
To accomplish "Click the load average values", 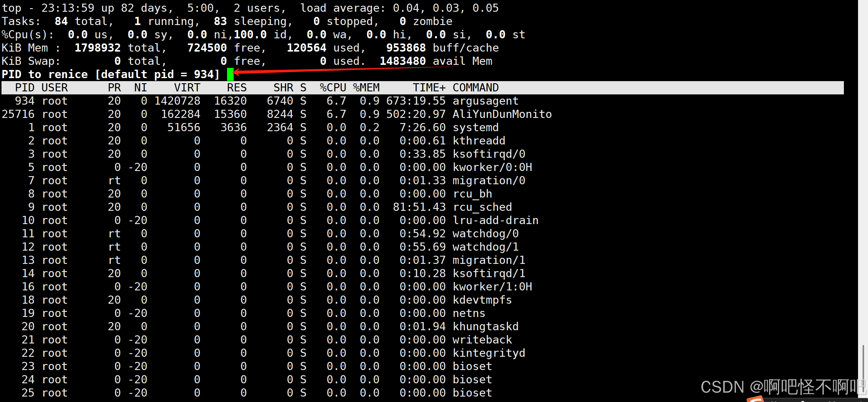I will (x=445, y=8).
